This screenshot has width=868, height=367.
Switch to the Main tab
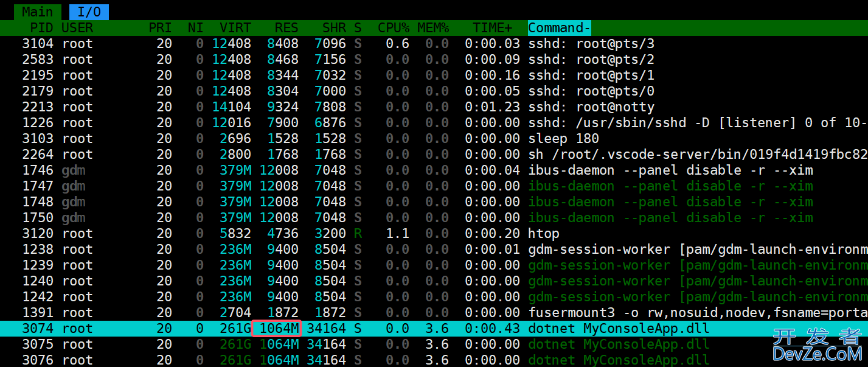37,12
